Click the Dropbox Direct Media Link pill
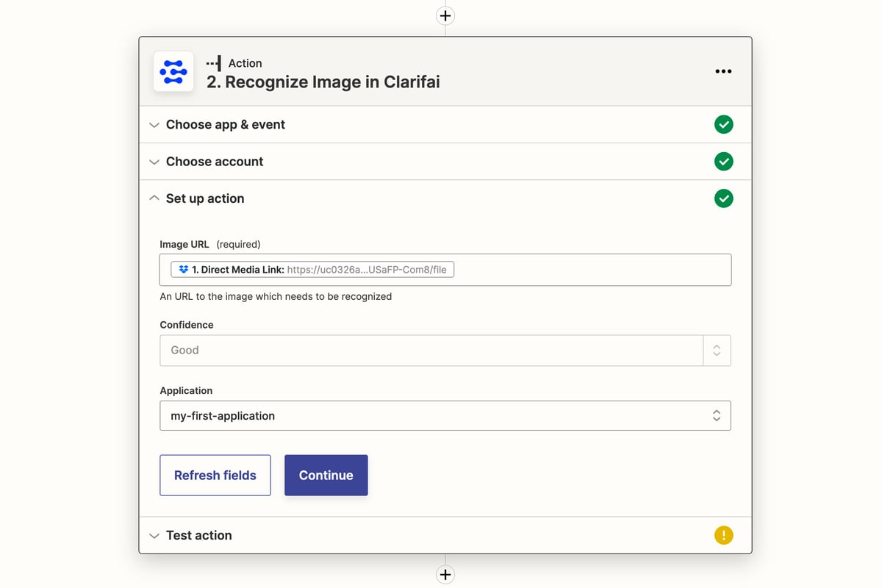This screenshot has width=882, height=588. [x=313, y=270]
